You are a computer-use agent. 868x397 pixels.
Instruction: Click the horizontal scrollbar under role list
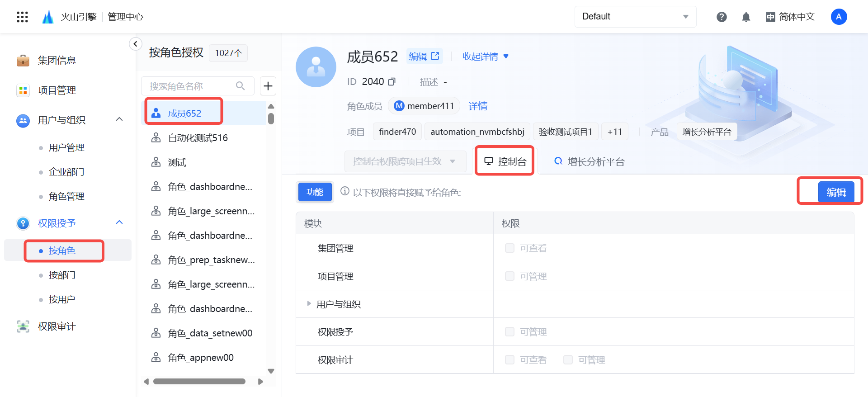pyautogui.click(x=199, y=382)
